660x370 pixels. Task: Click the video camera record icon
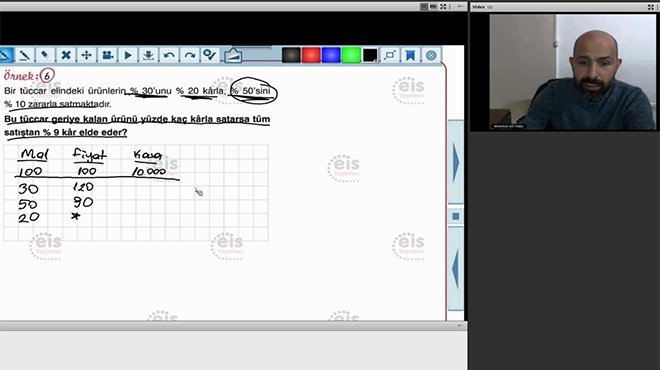(107, 55)
